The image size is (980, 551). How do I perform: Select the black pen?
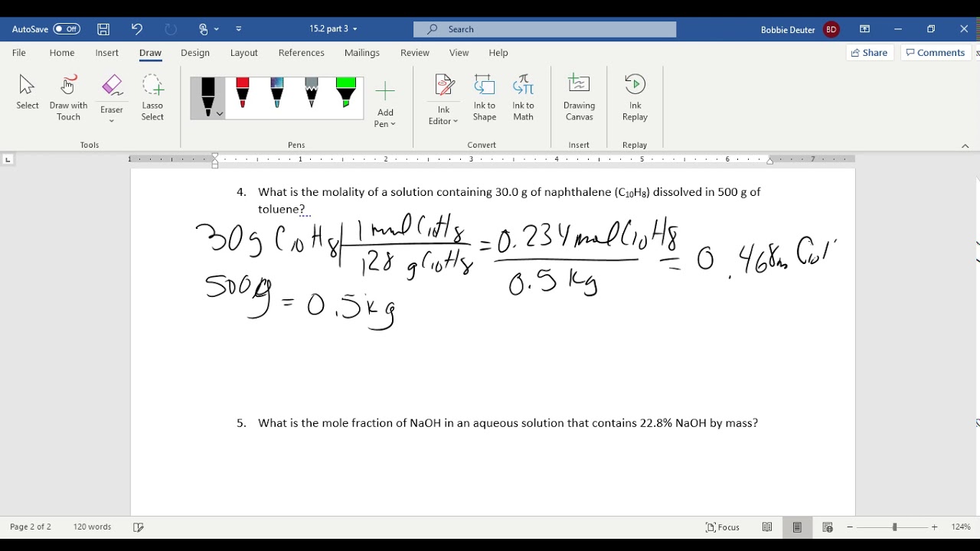[x=207, y=97]
